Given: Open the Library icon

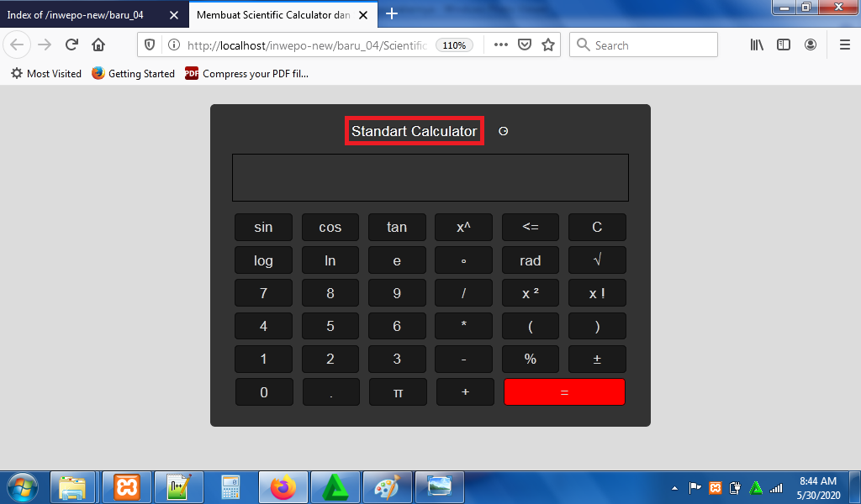Looking at the screenshot, I should 758,45.
